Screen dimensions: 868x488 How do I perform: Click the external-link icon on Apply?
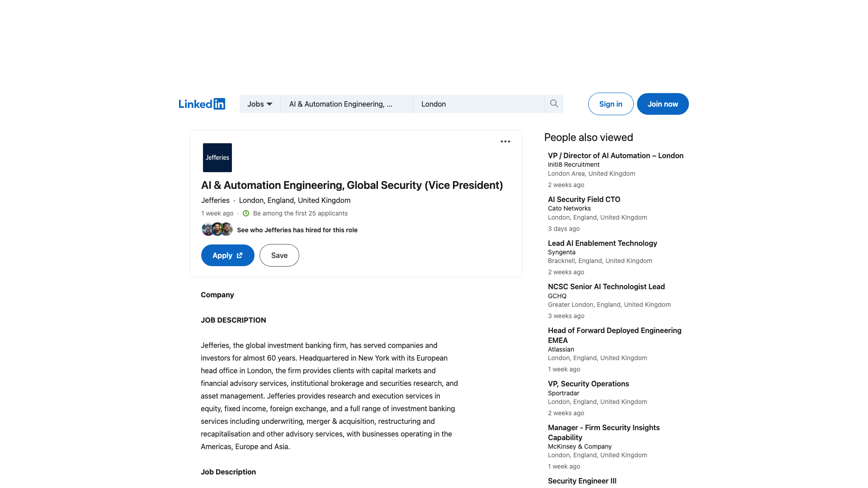pyautogui.click(x=240, y=255)
